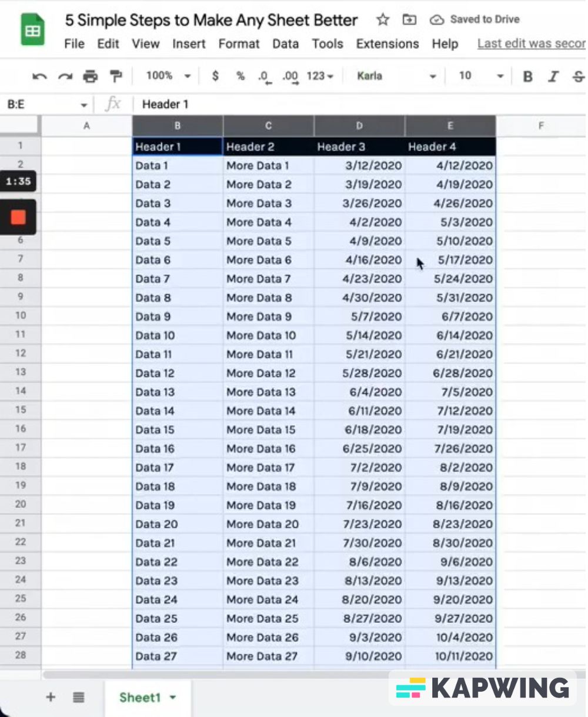Select the paint format roller icon
The height and width of the screenshot is (717, 588).
click(x=116, y=76)
